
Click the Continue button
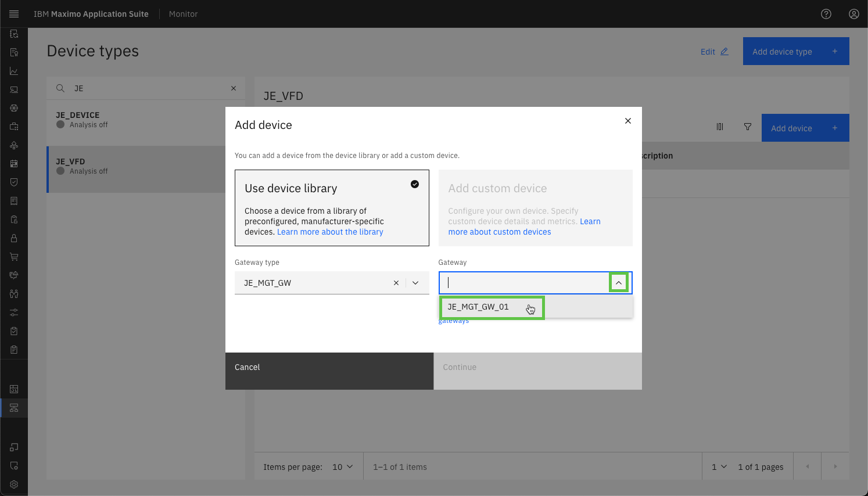[x=538, y=371]
